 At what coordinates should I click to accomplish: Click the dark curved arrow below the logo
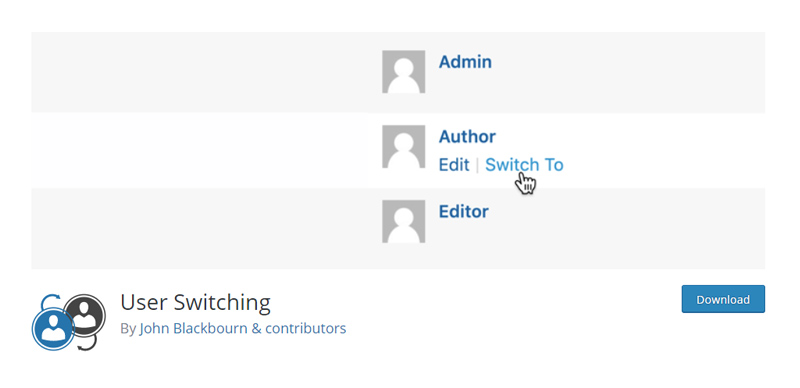coord(87,343)
